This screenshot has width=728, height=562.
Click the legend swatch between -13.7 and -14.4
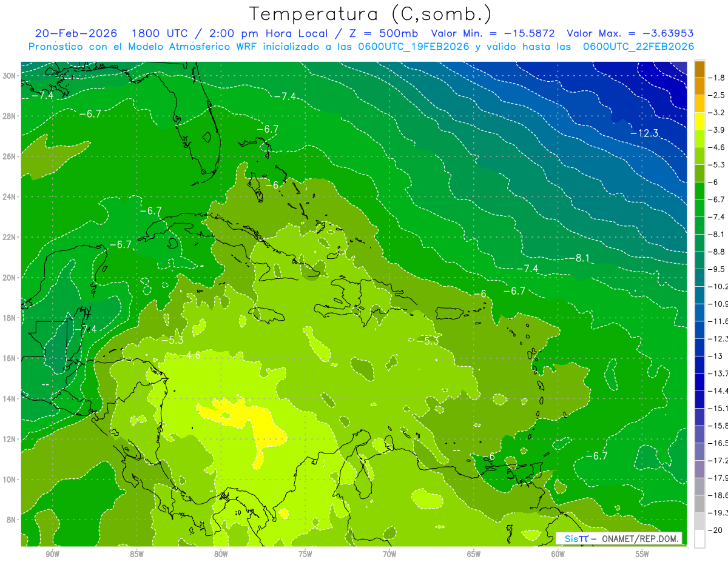(699, 382)
